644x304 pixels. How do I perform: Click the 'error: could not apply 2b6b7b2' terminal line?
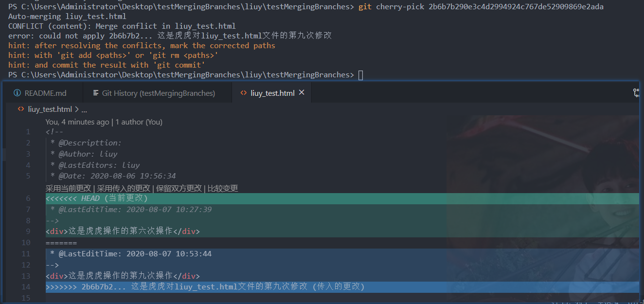170,36
